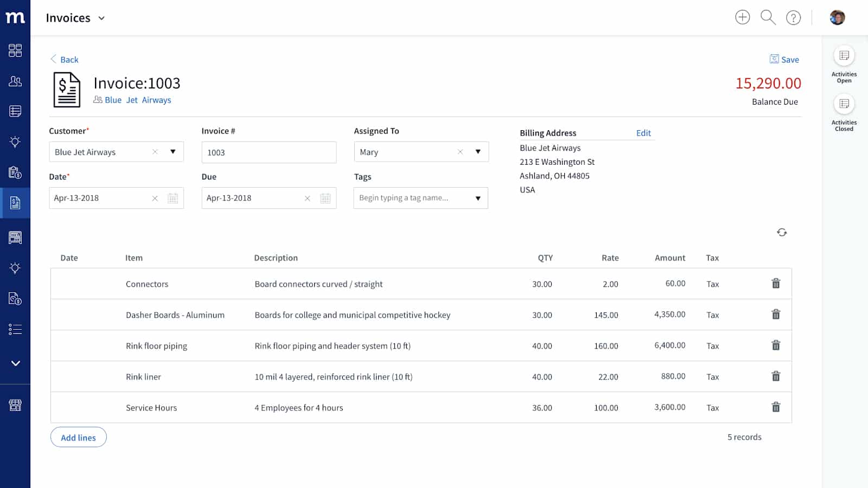The height and width of the screenshot is (488, 868).
Task: Click Add lines below the item table
Action: (78, 437)
